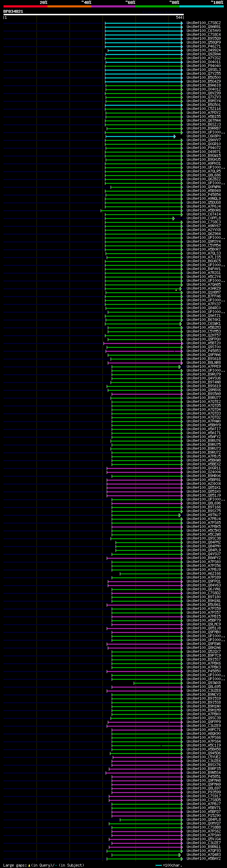Viewport: 227px width, 868px height.
Task: Click label UniRef100_Q2HT57
Action: pyautogui.click(x=204, y=335)
